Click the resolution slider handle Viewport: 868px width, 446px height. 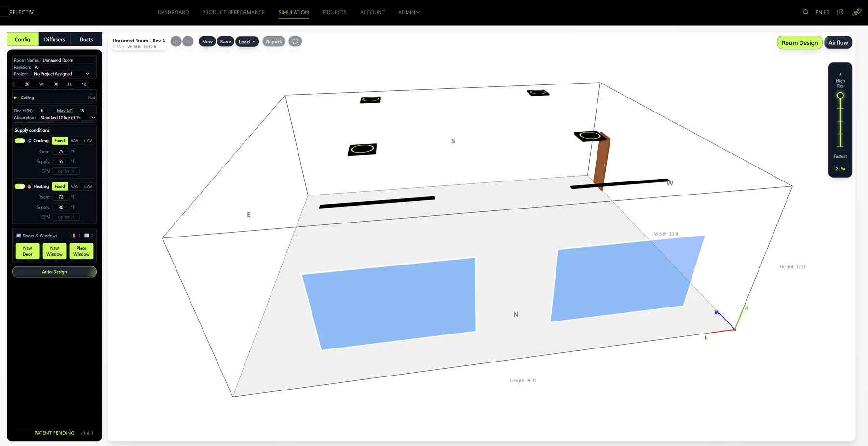click(x=840, y=96)
